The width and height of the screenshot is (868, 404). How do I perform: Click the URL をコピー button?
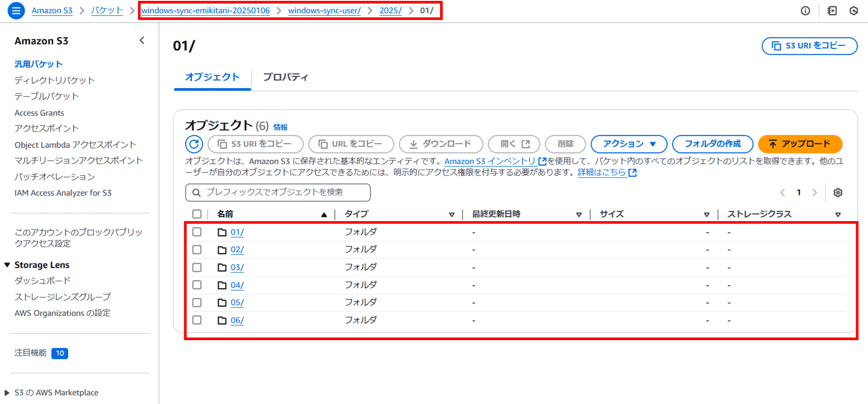click(x=351, y=144)
